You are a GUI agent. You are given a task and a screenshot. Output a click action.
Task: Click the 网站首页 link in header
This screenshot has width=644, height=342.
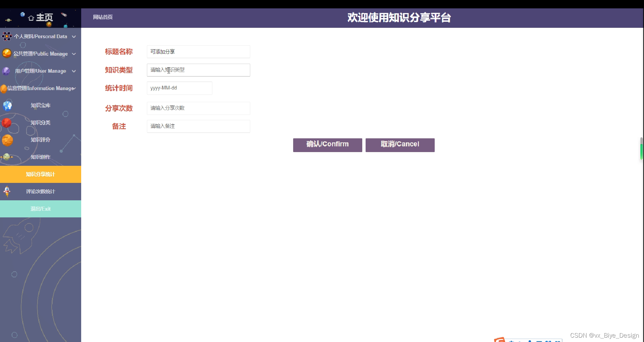pyautogui.click(x=103, y=17)
